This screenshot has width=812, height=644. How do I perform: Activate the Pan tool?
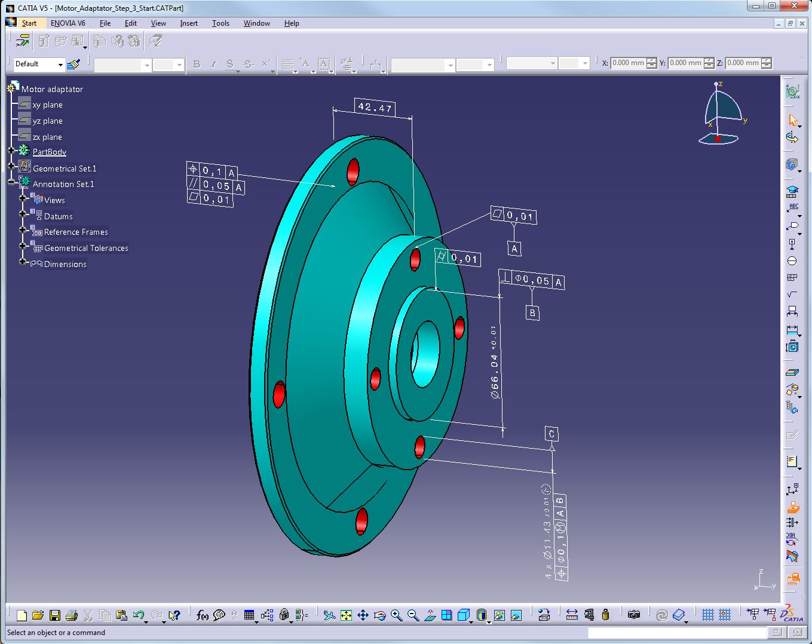(363, 615)
